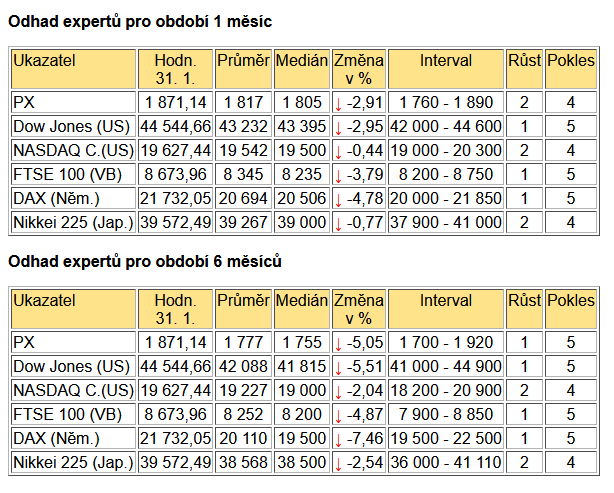The width and height of the screenshot is (614, 493).
Task: Click the heading 'Odhad expertů pro období 6 měsíců'
Action: [144, 261]
